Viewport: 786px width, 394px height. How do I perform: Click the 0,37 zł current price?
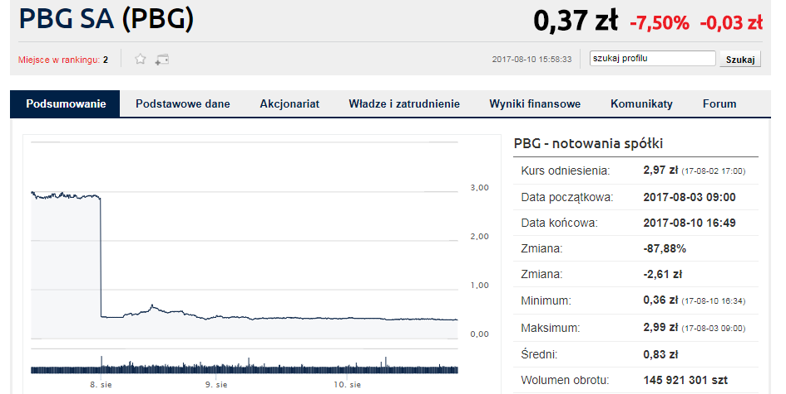coord(575,21)
